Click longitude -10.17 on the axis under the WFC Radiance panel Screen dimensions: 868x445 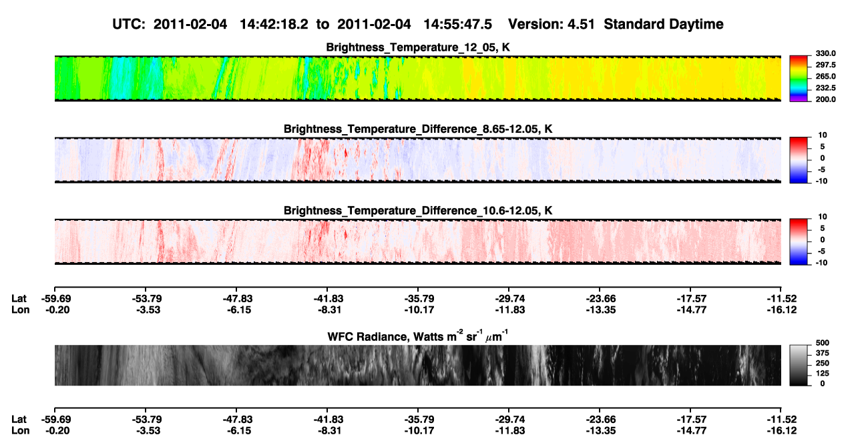[x=418, y=430]
